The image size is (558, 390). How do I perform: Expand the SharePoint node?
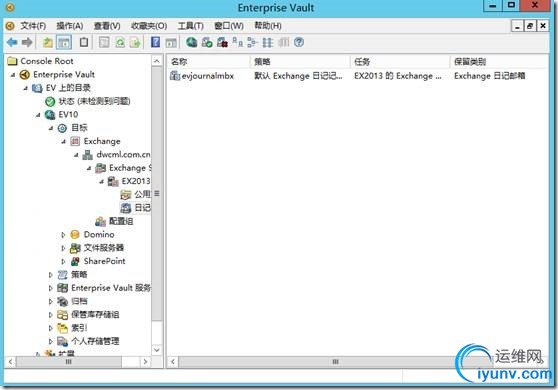[63, 261]
